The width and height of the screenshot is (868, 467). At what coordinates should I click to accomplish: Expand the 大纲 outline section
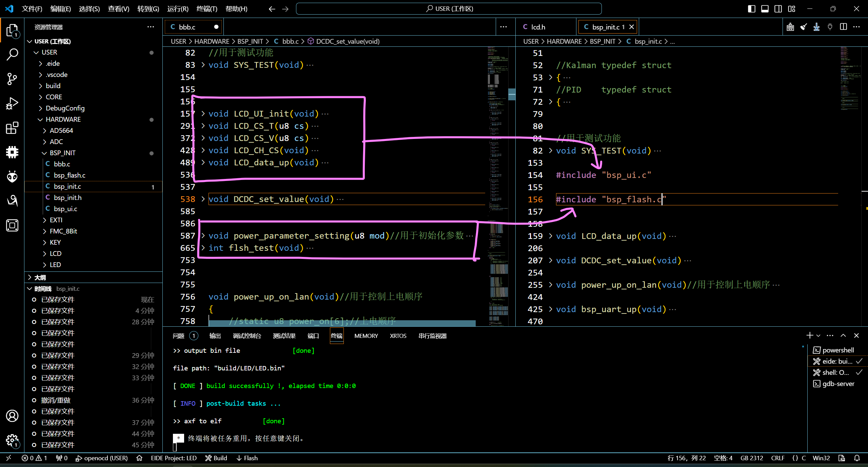[x=93, y=278]
